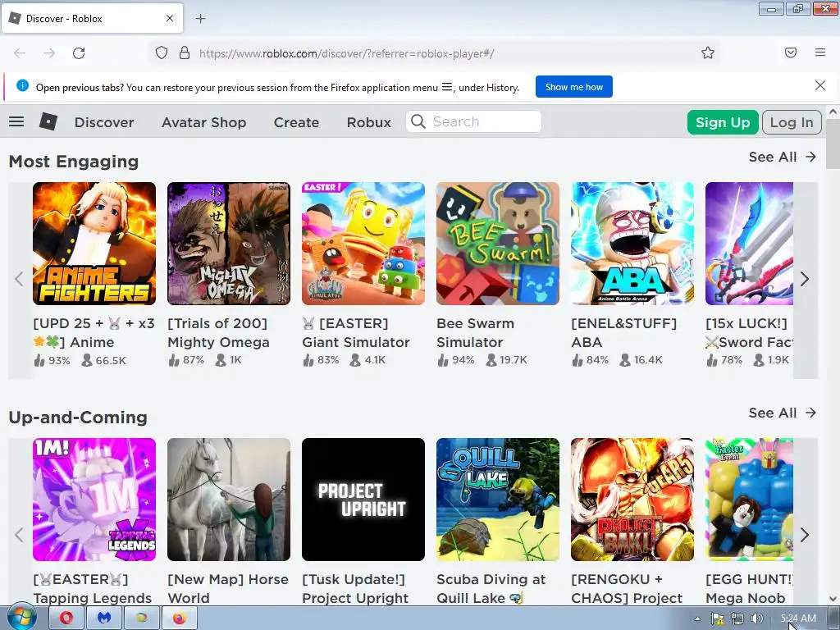Open Horse World game thumbnail
This screenshot has width=840, height=630.
pos(229,500)
